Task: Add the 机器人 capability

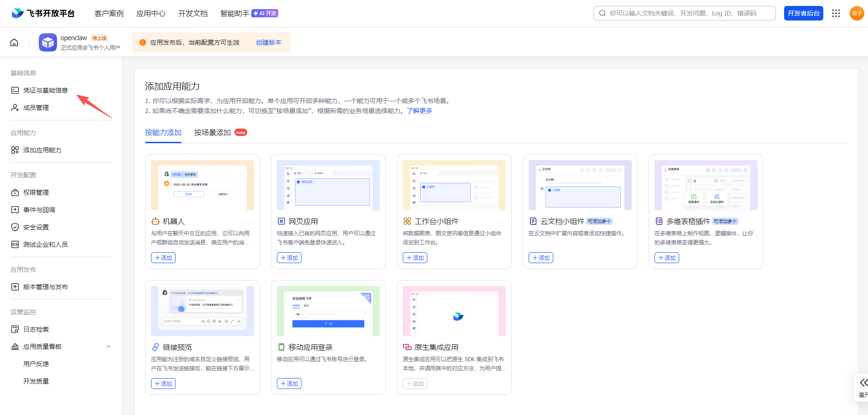Action: (x=163, y=257)
